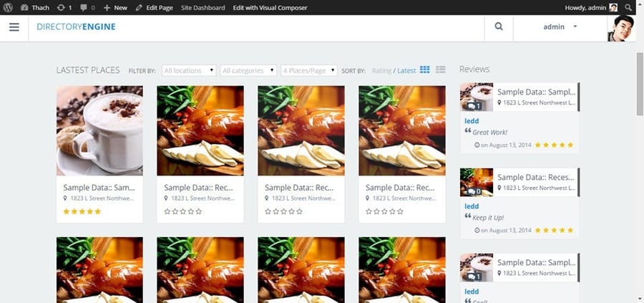The image size is (644, 303).
Task: Click Edit Page in admin bar
Action: (154, 7)
